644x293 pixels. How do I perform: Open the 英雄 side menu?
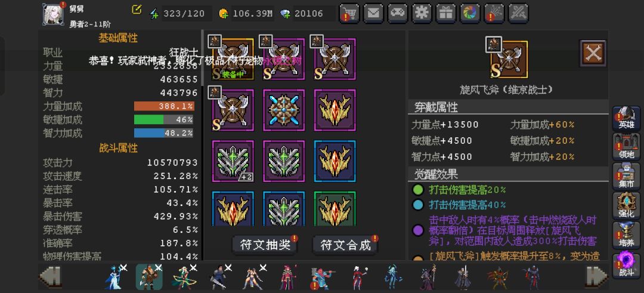(x=626, y=118)
